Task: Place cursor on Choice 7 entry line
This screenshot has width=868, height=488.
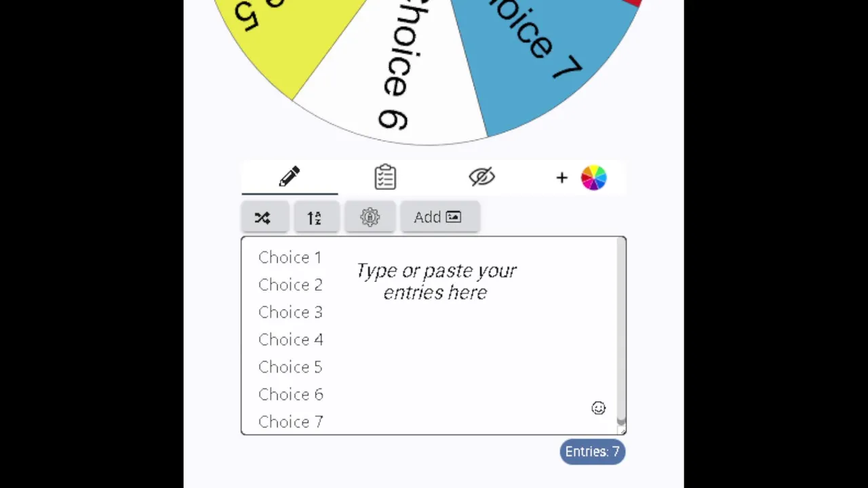Action: pyautogui.click(x=291, y=422)
